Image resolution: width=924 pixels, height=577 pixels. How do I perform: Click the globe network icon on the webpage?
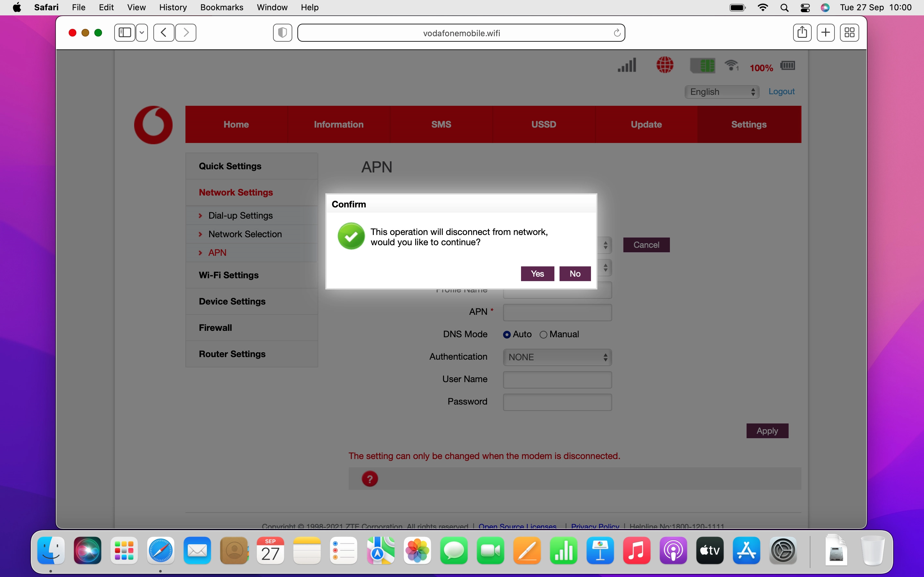(x=665, y=65)
